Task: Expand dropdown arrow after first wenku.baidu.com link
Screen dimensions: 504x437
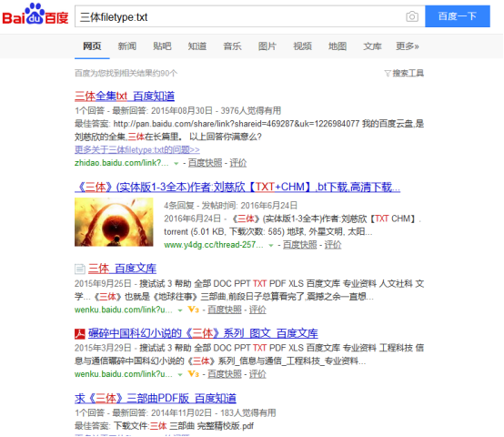Action: pyautogui.click(x=180, y=310)
